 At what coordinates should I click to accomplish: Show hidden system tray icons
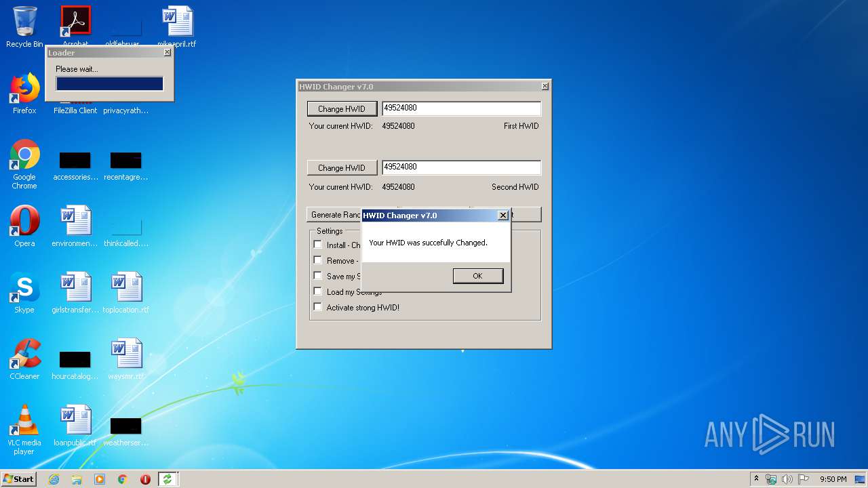[x=756, y=479]
